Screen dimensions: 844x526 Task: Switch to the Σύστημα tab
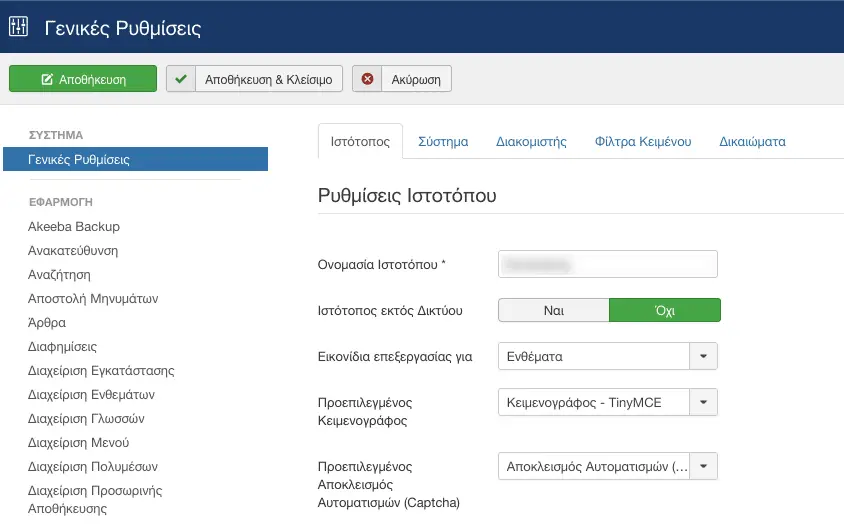(443, 142)
